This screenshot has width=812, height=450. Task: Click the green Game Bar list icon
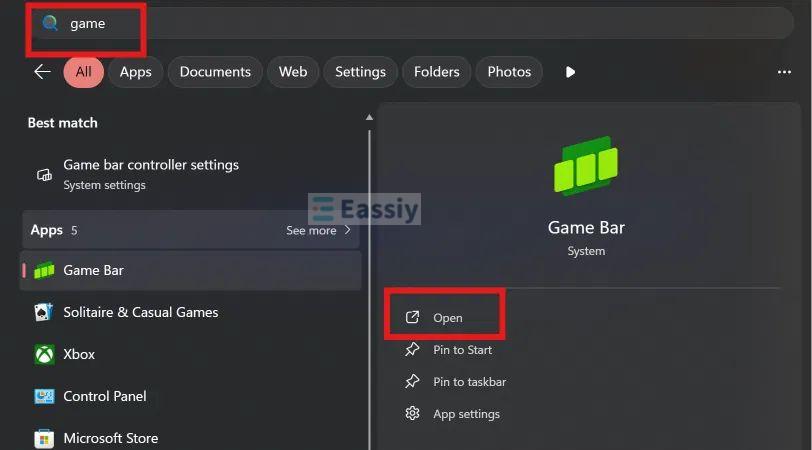coord(44,270)
